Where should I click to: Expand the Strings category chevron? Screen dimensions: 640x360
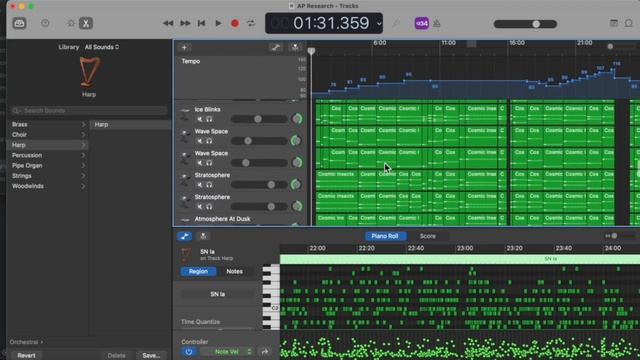pos(83,176)
